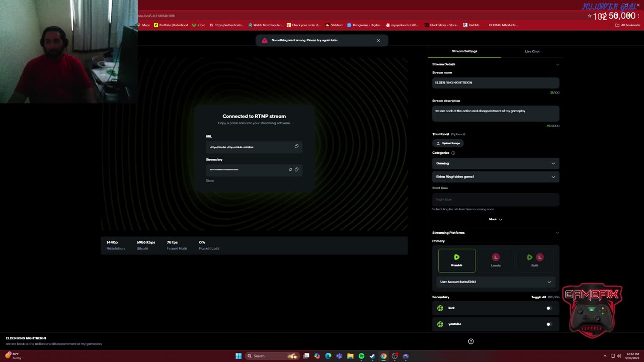Click the '78 fps' frame rate value
The width and height of the screenshot is (644, 362).
(172, 242)
